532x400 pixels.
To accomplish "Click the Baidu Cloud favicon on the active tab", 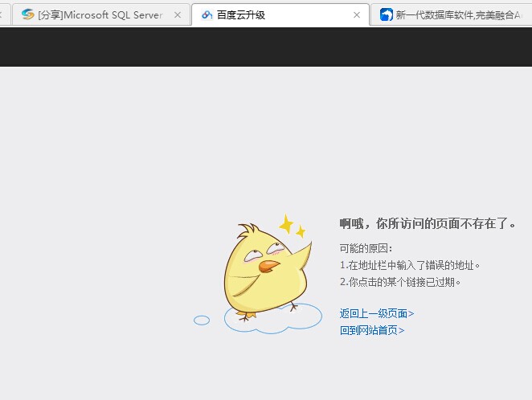I will pyautogui.click(x=207, y=14).
